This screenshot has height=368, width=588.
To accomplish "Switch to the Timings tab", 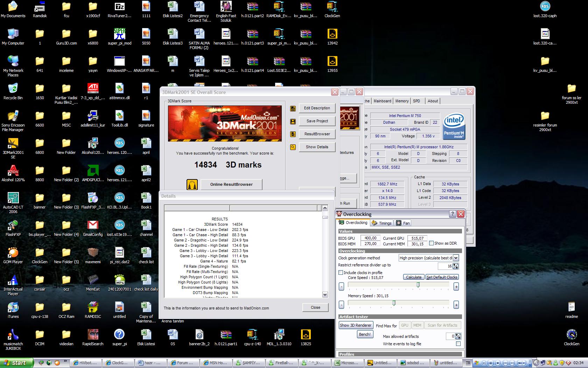I will coord(382,223).
